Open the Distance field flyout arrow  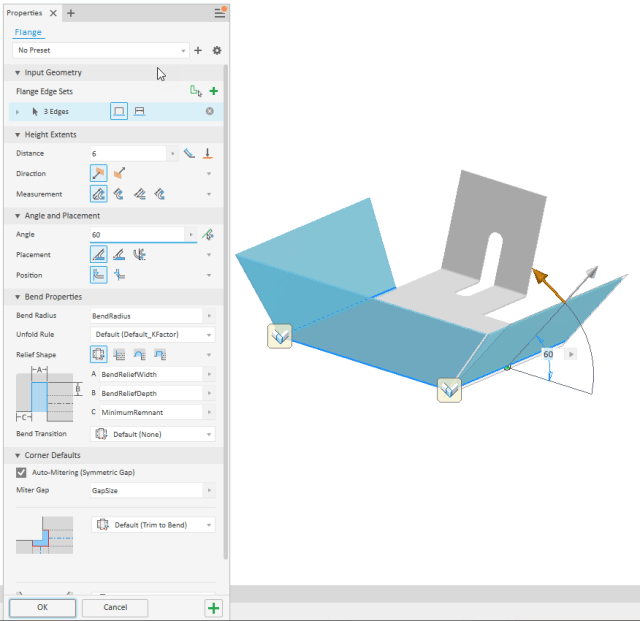pos(173,154)
